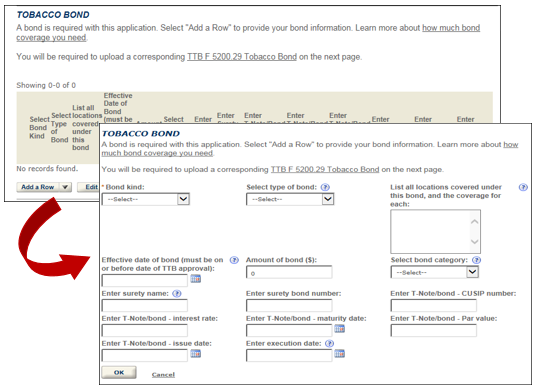Click the Select Bond Kind column header
The width and height of the screenshot is (538, 390).
pyautogui.click(x=39, y=128)
